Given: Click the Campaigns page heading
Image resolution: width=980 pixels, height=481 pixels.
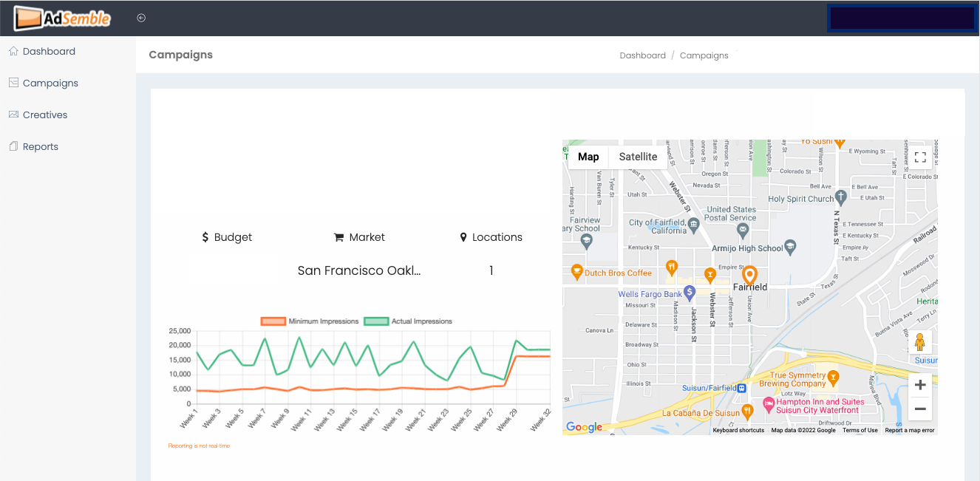Looking at the screenshot, I should pyautogui.click(x=180, y=55).
